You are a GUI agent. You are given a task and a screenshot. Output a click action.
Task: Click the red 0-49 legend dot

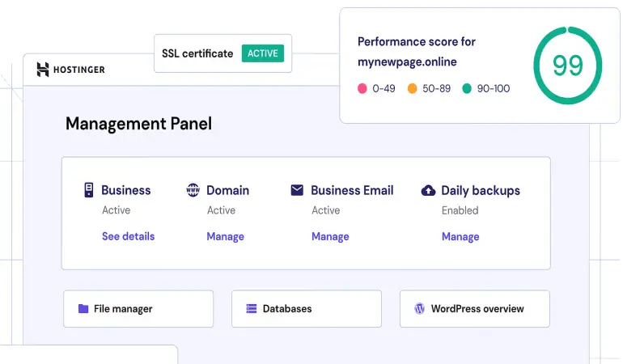point(362,88)
